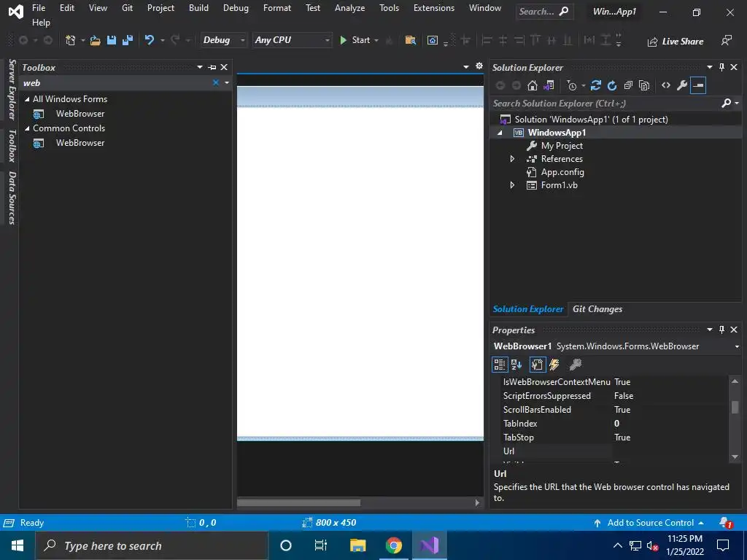
Task: Click the Open File folder icon
Action: (96, 41)
